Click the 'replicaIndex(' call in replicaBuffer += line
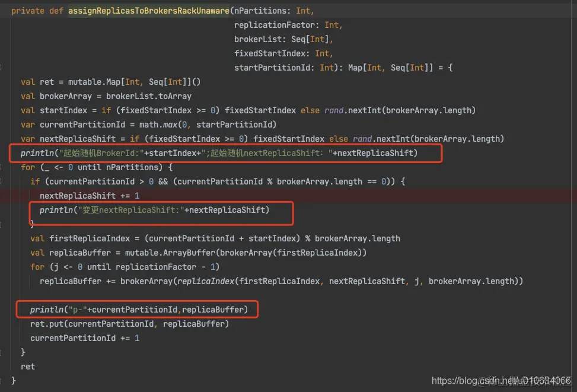Image resolution: width=577 pixels, height=392 pixels. tap(208, 281)
